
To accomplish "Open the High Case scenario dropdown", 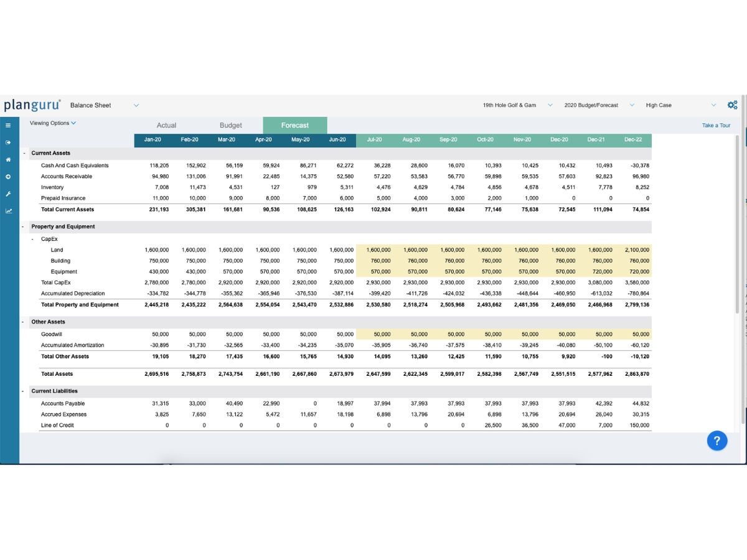I will click(x=682, y=105).
